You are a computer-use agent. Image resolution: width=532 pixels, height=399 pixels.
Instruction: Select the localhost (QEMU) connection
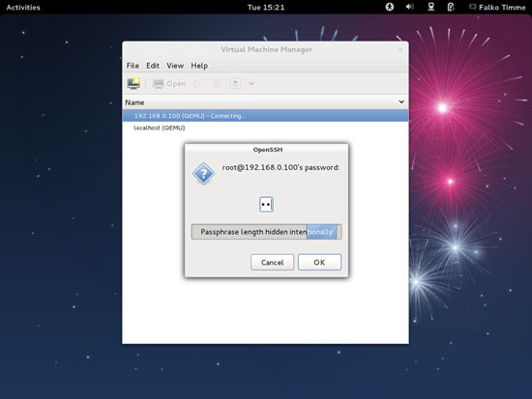point(160,128)
